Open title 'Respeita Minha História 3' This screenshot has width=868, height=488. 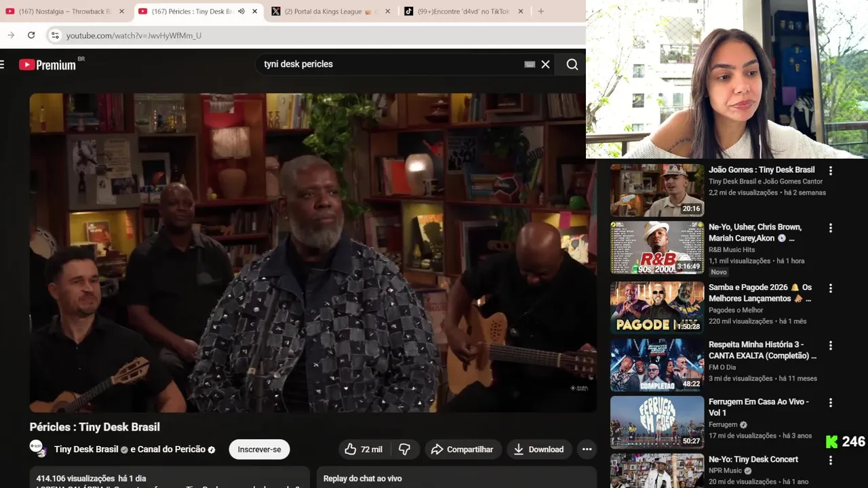(762, 350)
